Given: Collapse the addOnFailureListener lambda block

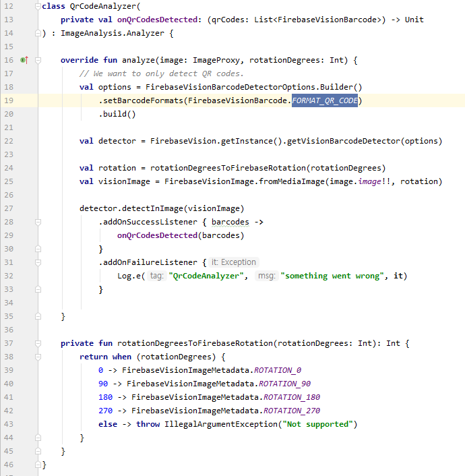Looking at the screenshot, I should coord(38,262).
